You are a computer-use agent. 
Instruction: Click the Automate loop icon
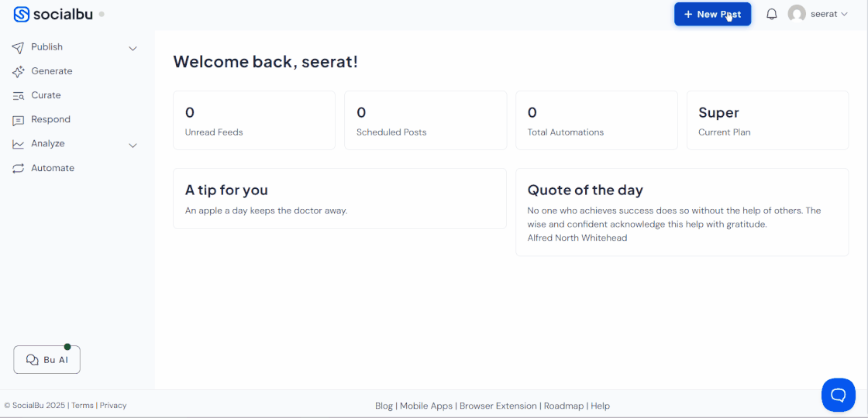(x=18, y=169)
